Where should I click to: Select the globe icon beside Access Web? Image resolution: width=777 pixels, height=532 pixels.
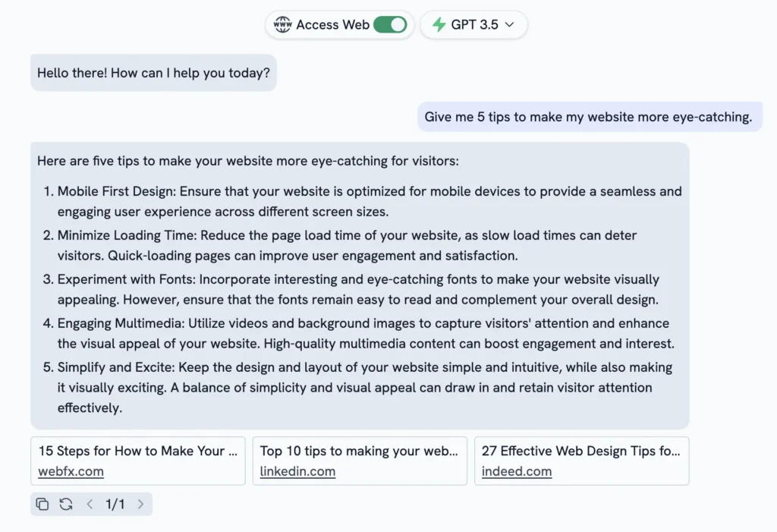pos(282,24)
